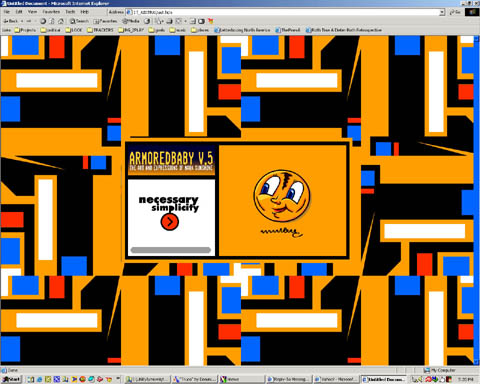
Task: Click the History toolbar icon
Action: coord(147,21)
